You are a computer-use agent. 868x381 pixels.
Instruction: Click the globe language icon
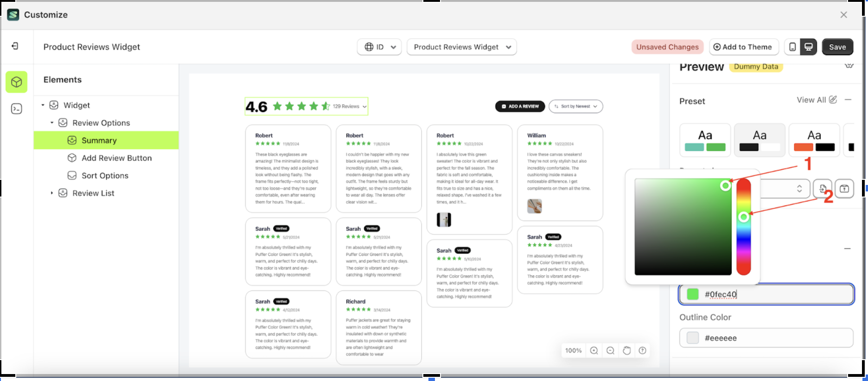pyautogui.click(x=369, y=47)
